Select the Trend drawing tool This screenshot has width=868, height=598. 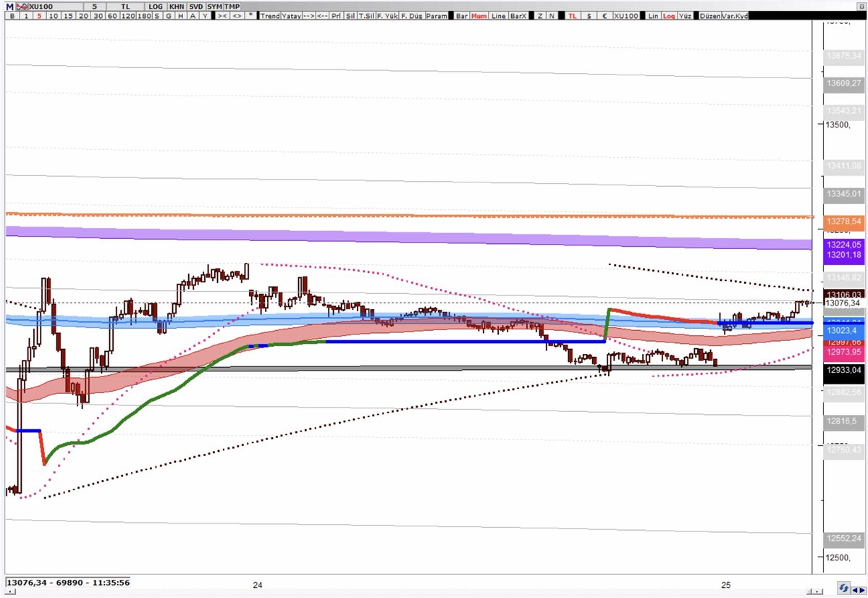(270, 16)
